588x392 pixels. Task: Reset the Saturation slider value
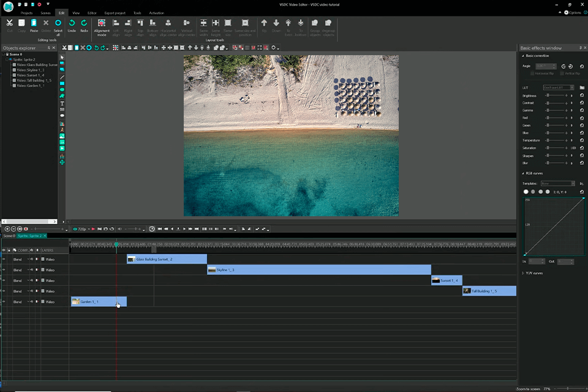pyautogui.click(x=582, y=148)
